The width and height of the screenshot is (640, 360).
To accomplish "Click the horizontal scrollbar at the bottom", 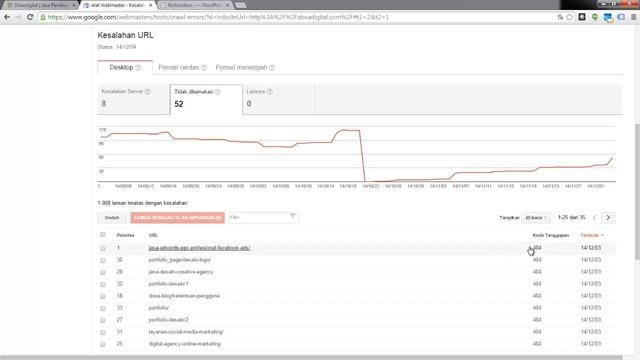I will pyautogui.click(x=311, y=358).
